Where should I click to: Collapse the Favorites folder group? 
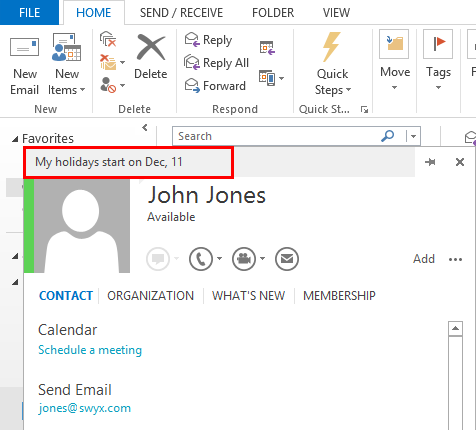tap(15, 139)
